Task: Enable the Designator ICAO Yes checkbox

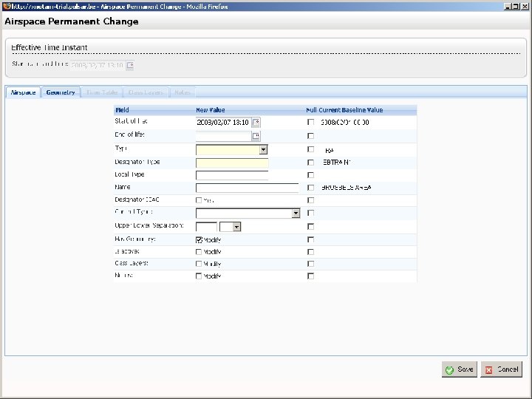Action: click(x=199, y=200)
